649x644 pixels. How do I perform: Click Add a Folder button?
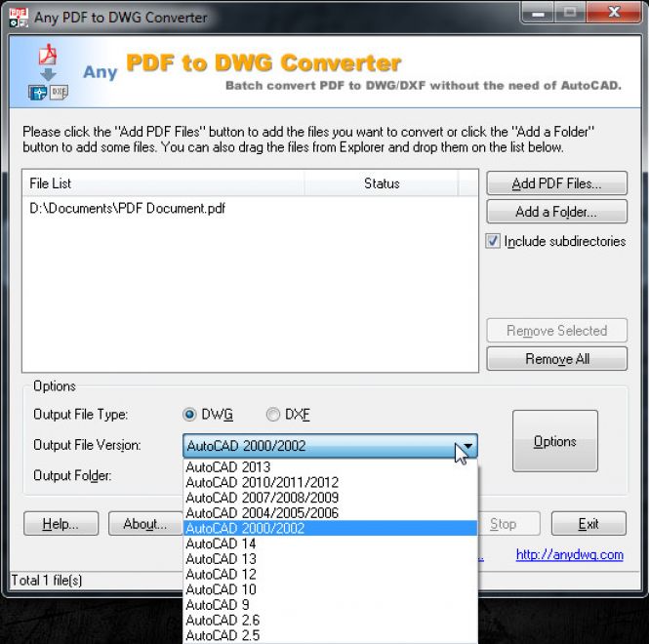point(556,212)
